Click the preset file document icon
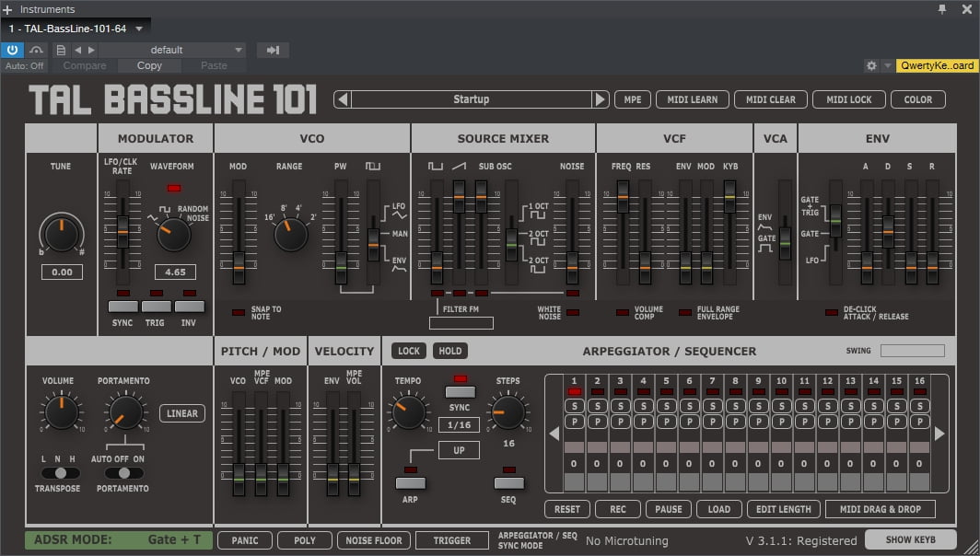Screen dimensions: 980x556 [x=61, y=50]
